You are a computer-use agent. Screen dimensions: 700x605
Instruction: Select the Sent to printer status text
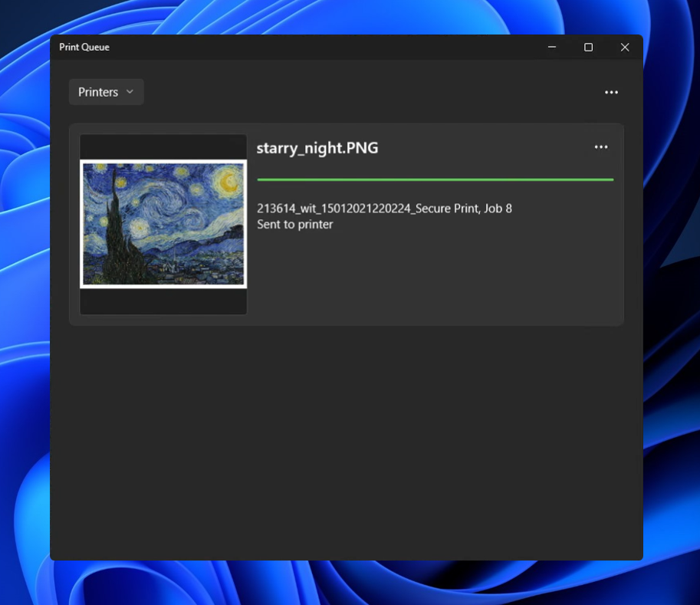coord(294,224)
